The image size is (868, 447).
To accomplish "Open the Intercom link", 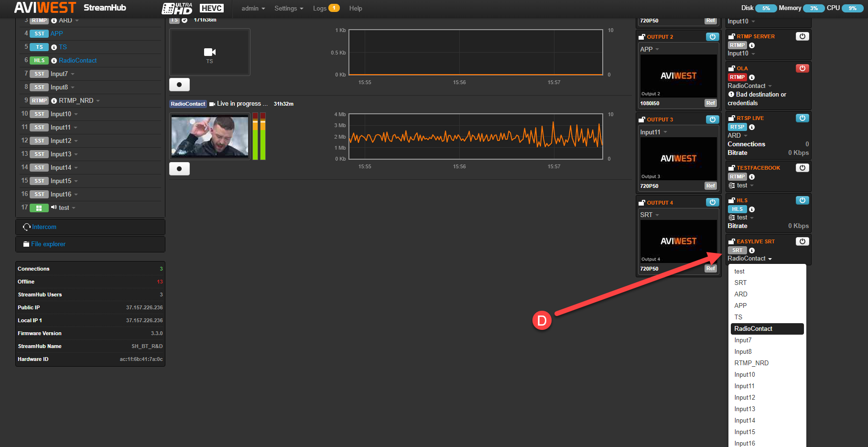I will point(44,227).
